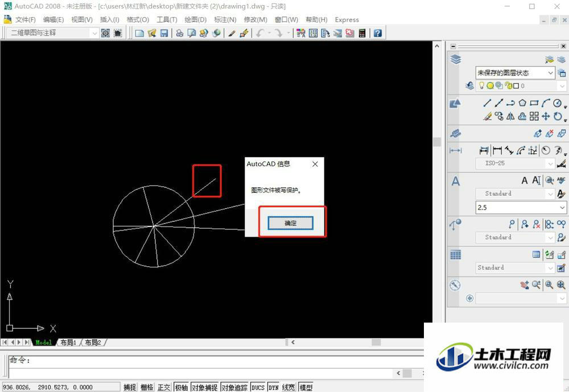Toggle layer 0 freeze sun icon
Image resolution: width=569 pixels, height=392 pixels.
pos(490,86)
